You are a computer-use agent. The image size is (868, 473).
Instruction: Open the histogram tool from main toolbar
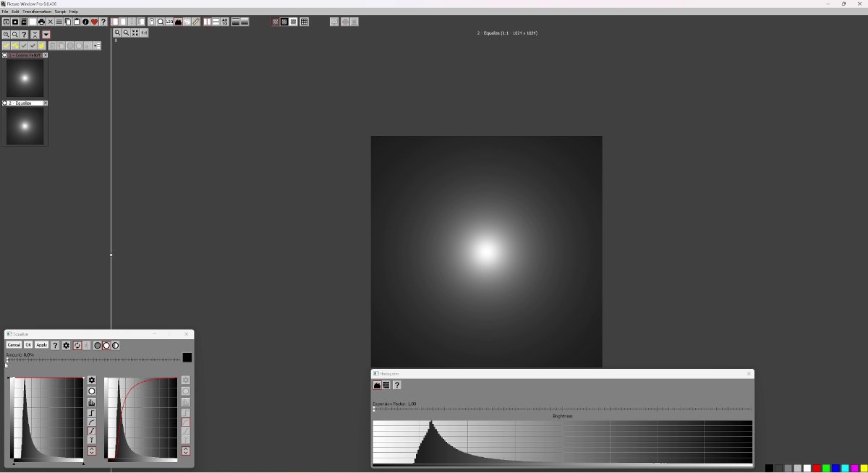tap(178, 22)
